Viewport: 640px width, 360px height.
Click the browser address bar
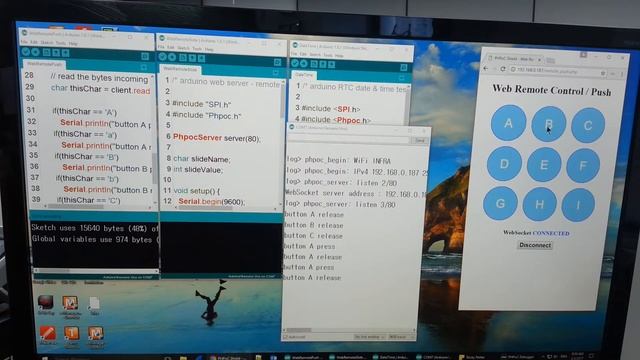558,71
